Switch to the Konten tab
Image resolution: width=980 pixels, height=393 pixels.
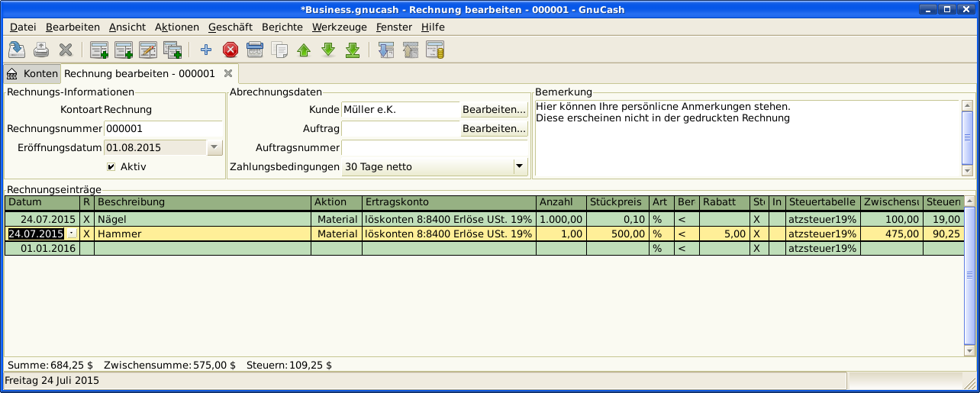click(32, 74)
